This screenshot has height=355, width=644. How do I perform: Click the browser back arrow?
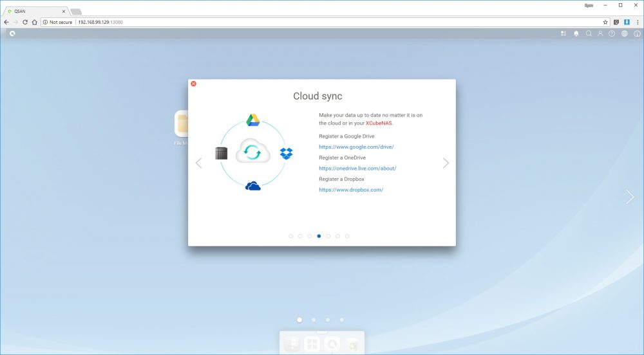[x=6, y=22]
